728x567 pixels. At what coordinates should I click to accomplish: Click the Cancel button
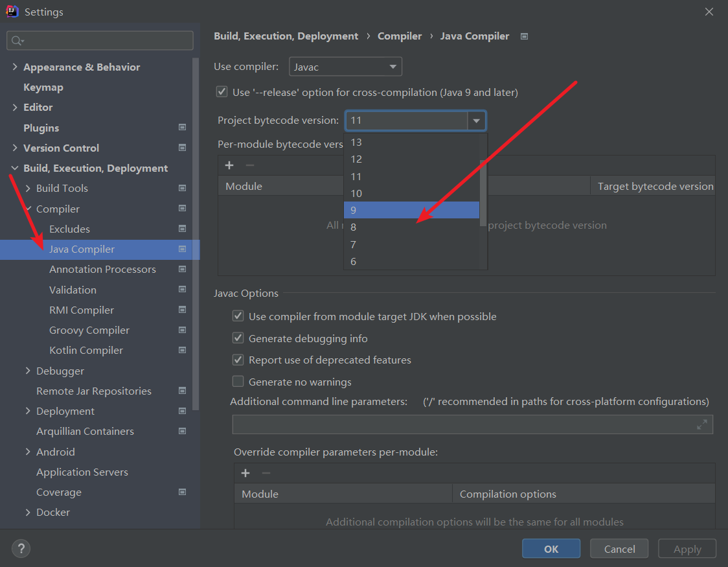pyautogui.click(x=619, y=549)
